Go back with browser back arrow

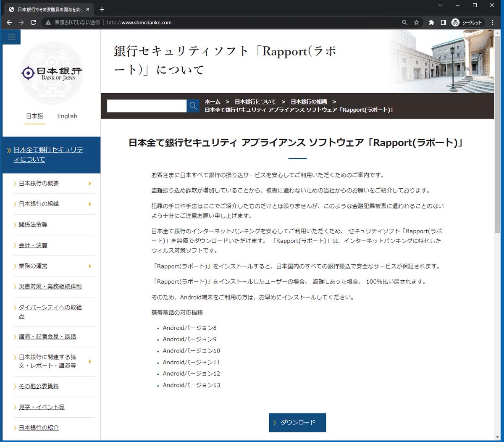click(x=9, y=22)
